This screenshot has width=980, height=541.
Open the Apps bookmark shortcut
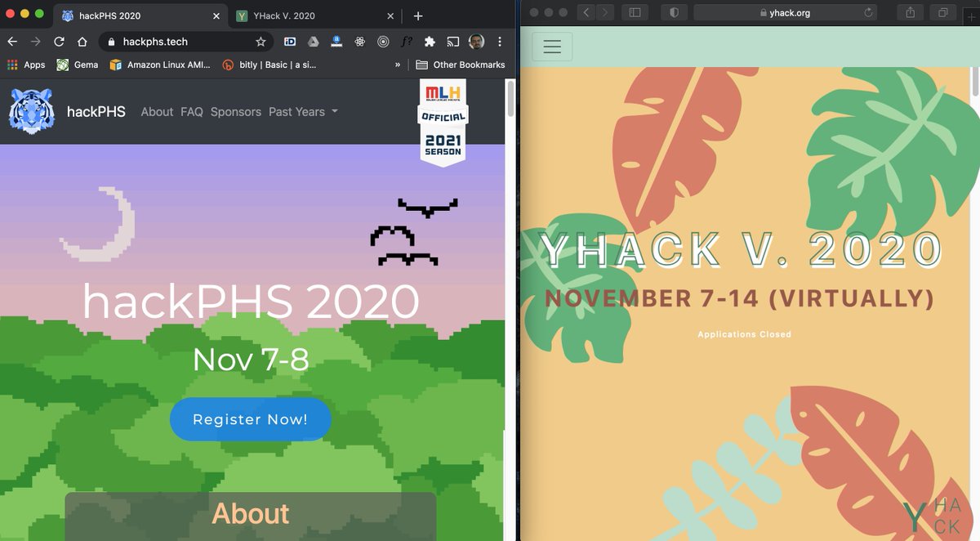click(x=26, y=65)
